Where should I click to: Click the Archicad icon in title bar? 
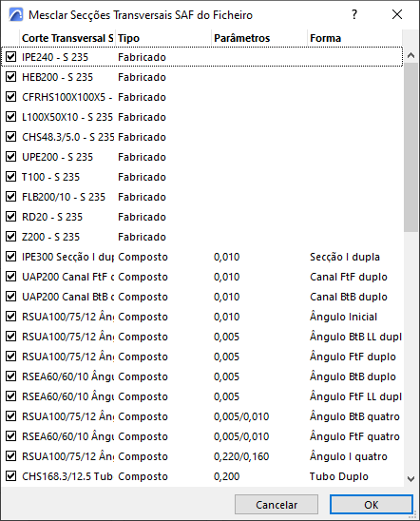15,14
